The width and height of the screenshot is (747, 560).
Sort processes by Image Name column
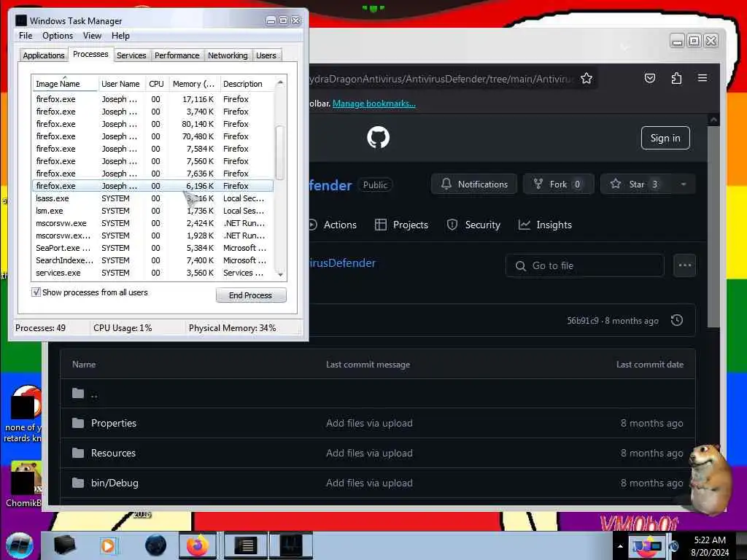(x=65, y=84)
